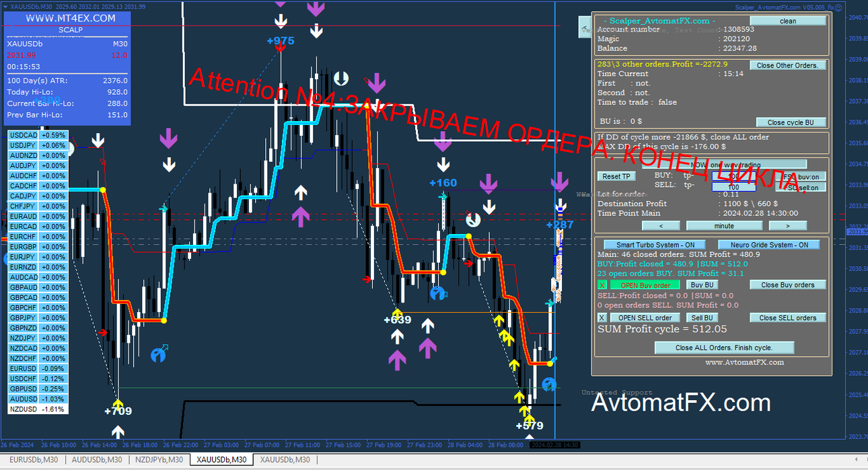Click the purple down arrow above the +160 label
Viewport: 868px width, 470px height.
443,142
